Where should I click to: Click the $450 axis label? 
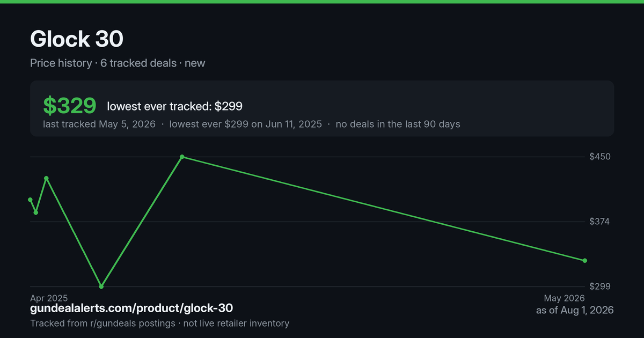point(600,157)
